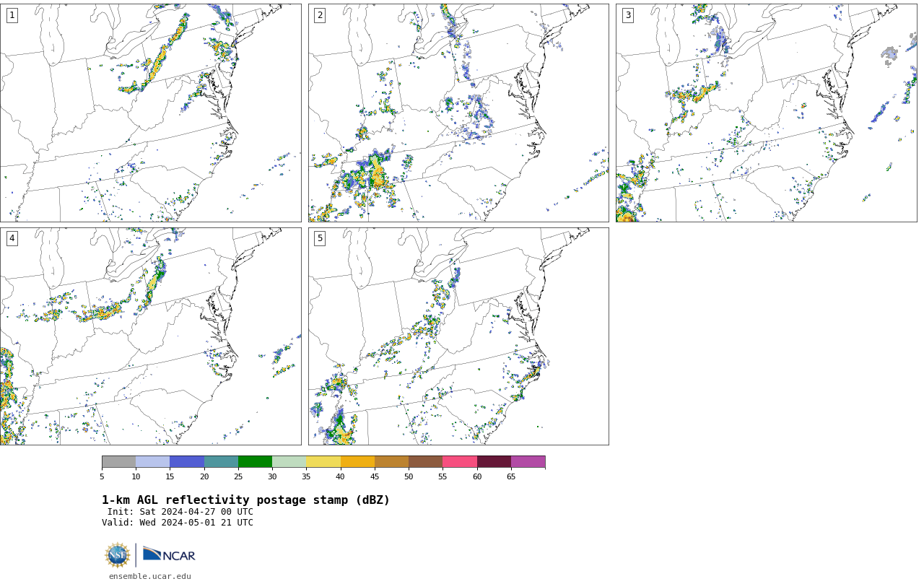The height and width of the screenshot is (584, 924).
Task: Click panel number label 1
Action: pyautogui.click(x=12, y=15)
